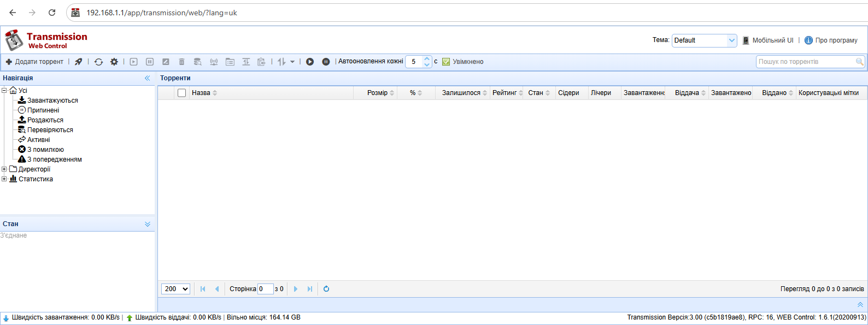
Task: Select Роздаються in the navigation tree
Action: pos(45,120)
